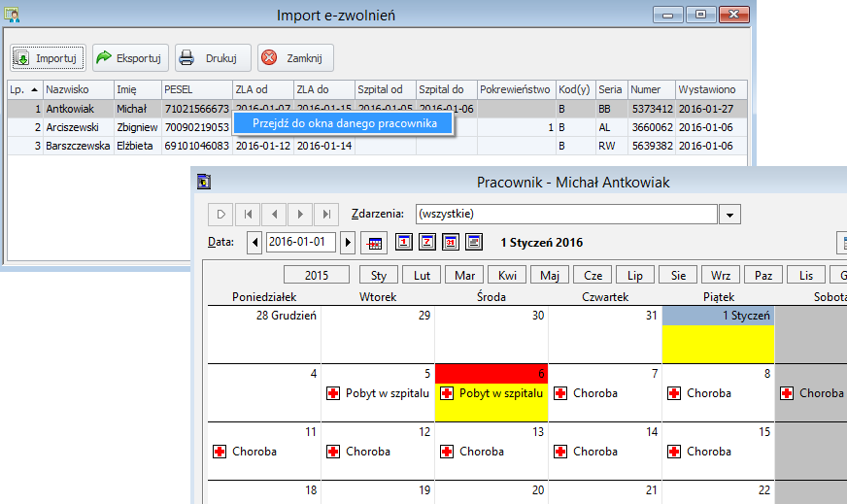
Task: Select month Lis
Action: pyautogui.click(x=806, y=275)
